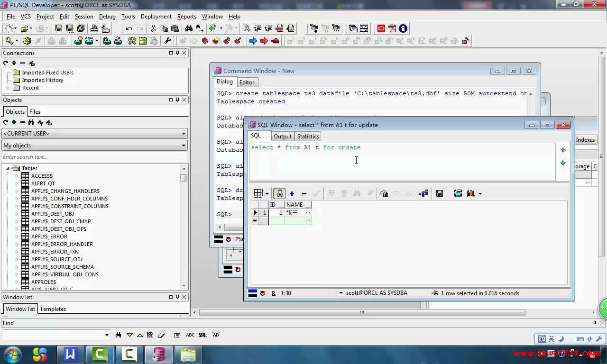The image size is (607, 364).
Task: Click the red right arrow toolbar icon
Action: coord(264,41)
